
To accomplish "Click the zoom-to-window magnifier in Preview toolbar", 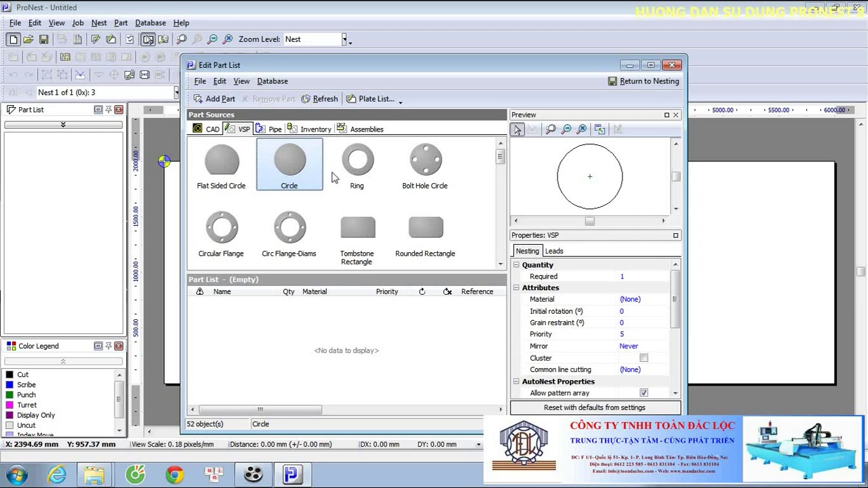I will coord(551,129).
